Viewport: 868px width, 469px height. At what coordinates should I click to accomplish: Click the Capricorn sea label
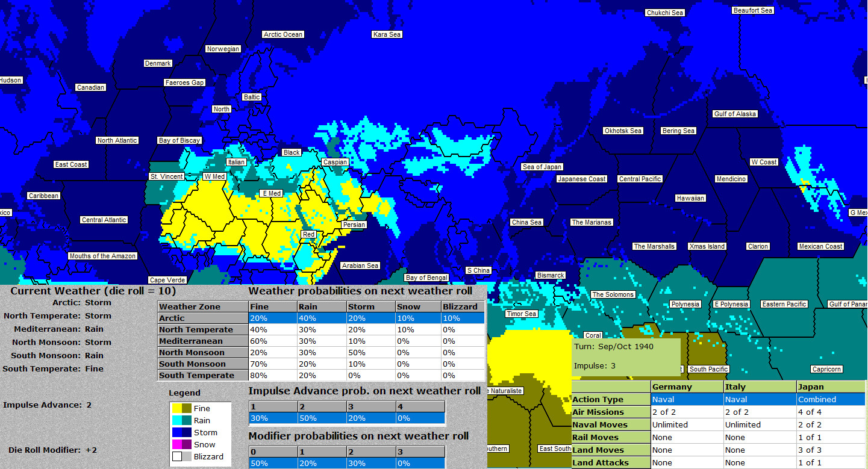pyautogui.click(x=825, y=369)
